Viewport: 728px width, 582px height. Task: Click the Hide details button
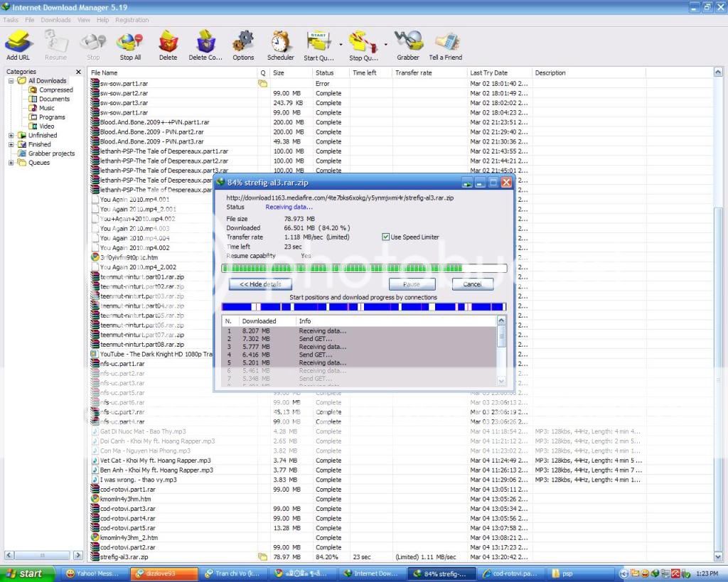(260, 284)
